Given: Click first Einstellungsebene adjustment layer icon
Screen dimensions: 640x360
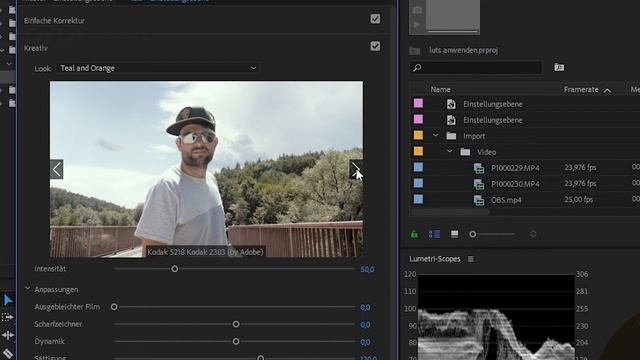Looking at the screenshot, I should coord(451,104).
